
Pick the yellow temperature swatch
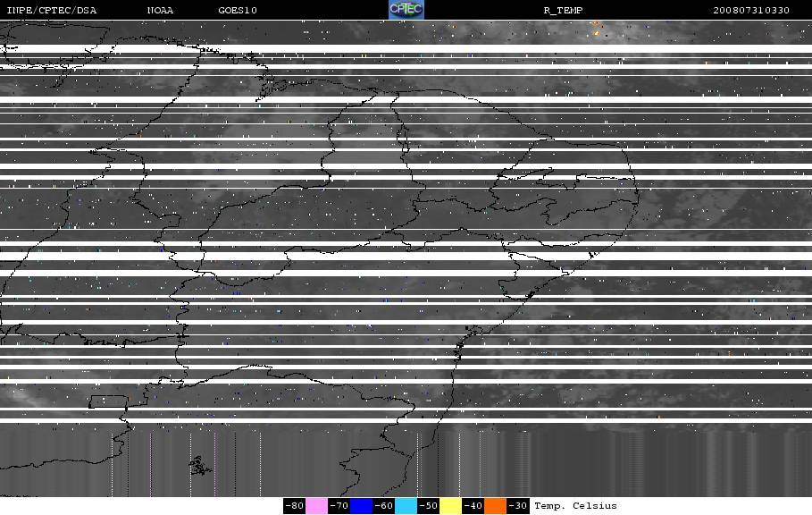pyautogui.click(x=450, y=506)
